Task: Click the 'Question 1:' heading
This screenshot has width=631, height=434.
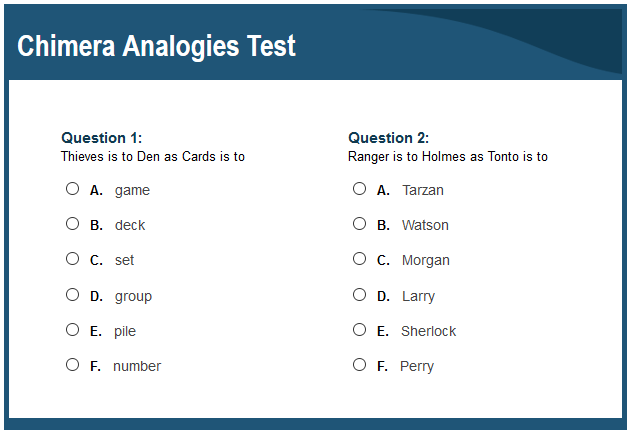Action: click(x=101, y=138)
